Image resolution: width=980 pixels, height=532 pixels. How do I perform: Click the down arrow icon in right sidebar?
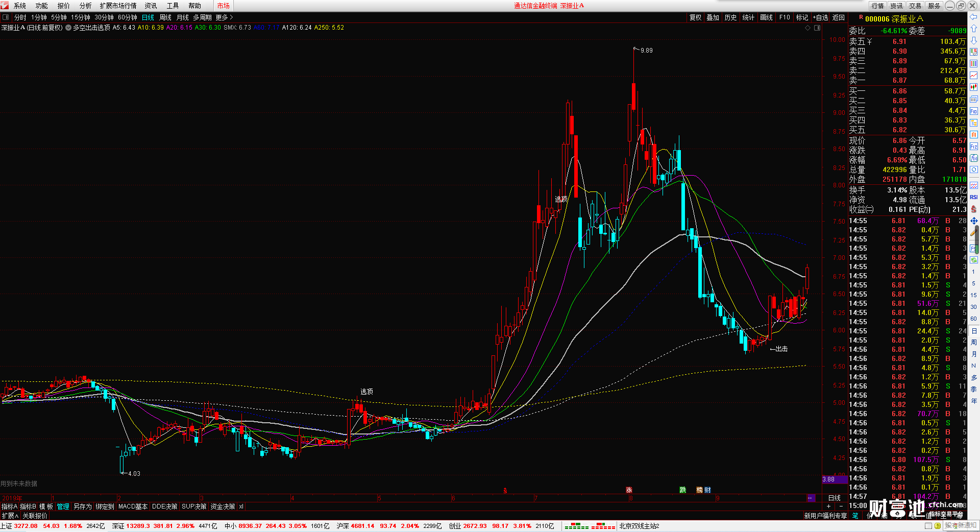tap(974, 40)
